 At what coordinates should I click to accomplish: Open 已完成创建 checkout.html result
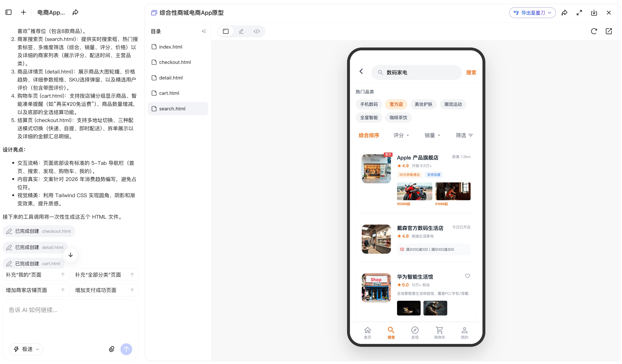[39, 231]
